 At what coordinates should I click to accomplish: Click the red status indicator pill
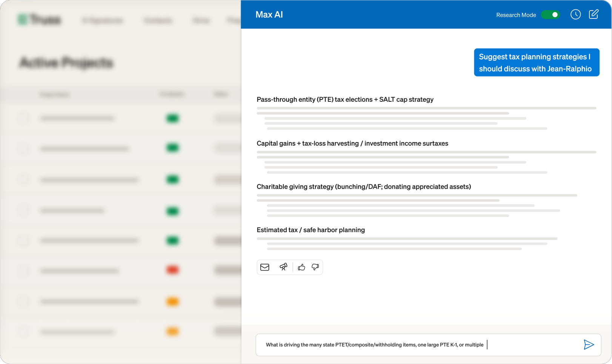pyautogui.click(x=172, y=270)
